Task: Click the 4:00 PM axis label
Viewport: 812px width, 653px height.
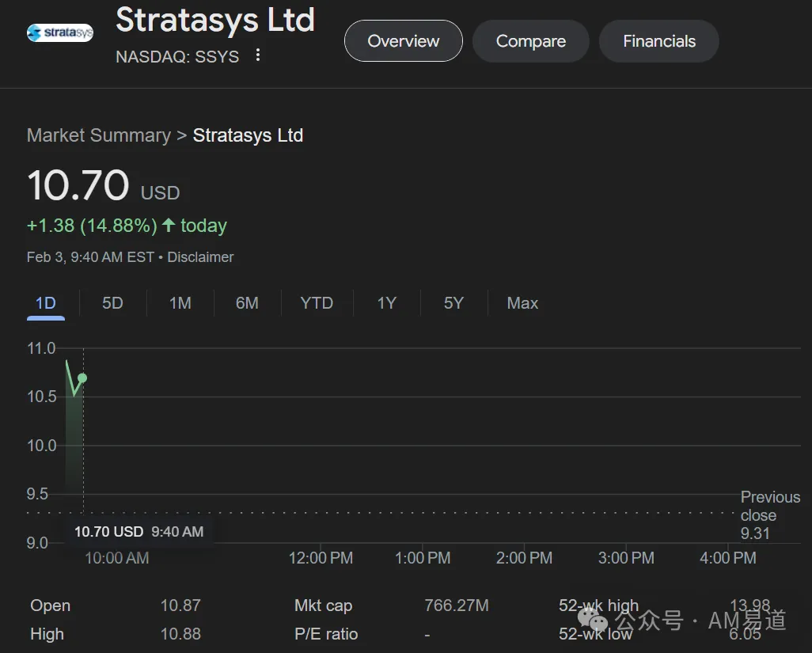Action: 727,558
